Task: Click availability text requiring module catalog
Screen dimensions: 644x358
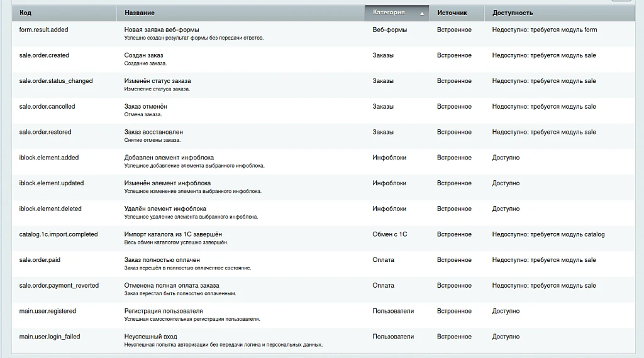Action: coord(548,234)
